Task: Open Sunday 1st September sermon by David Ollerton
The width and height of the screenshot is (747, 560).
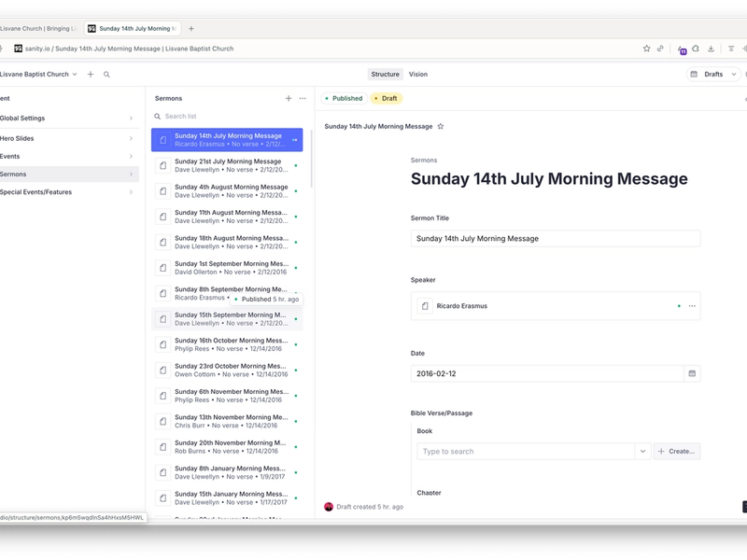Action: coord(227,268)
